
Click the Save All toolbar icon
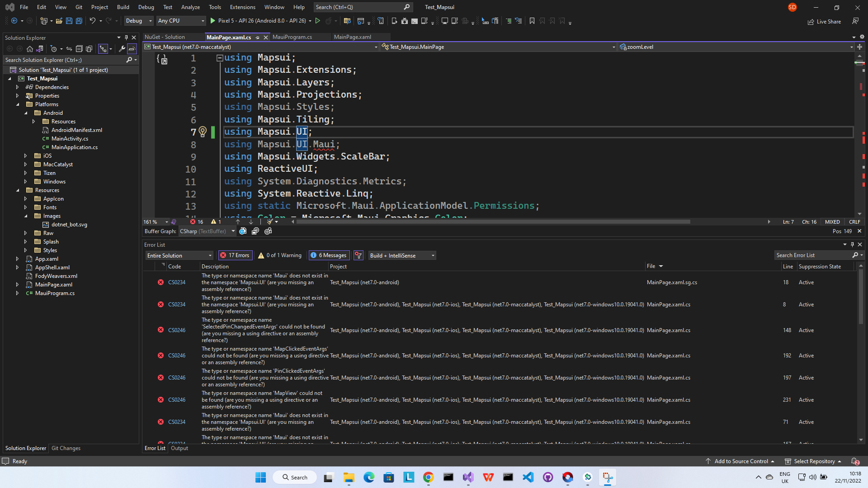[x=79, y=21]
